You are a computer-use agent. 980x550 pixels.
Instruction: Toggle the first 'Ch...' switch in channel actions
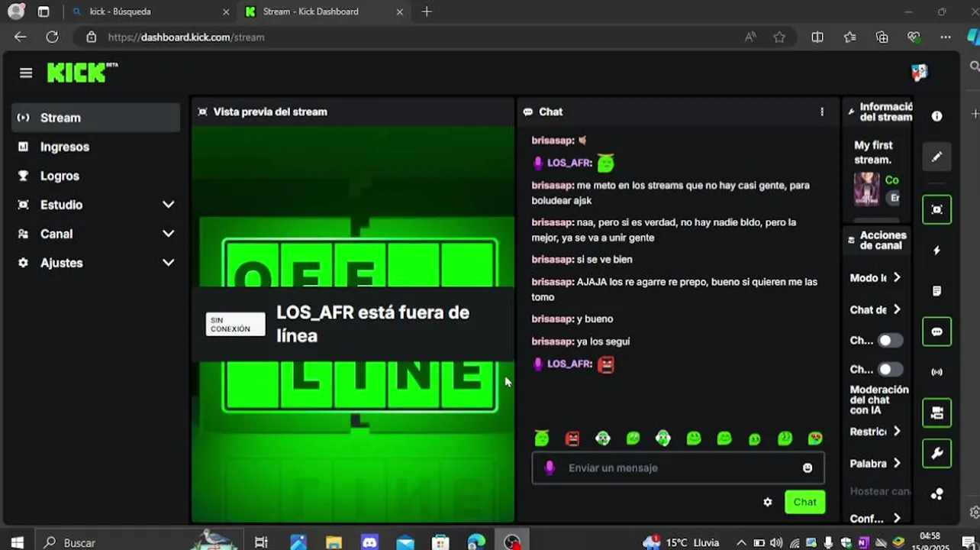pos(889,341)
